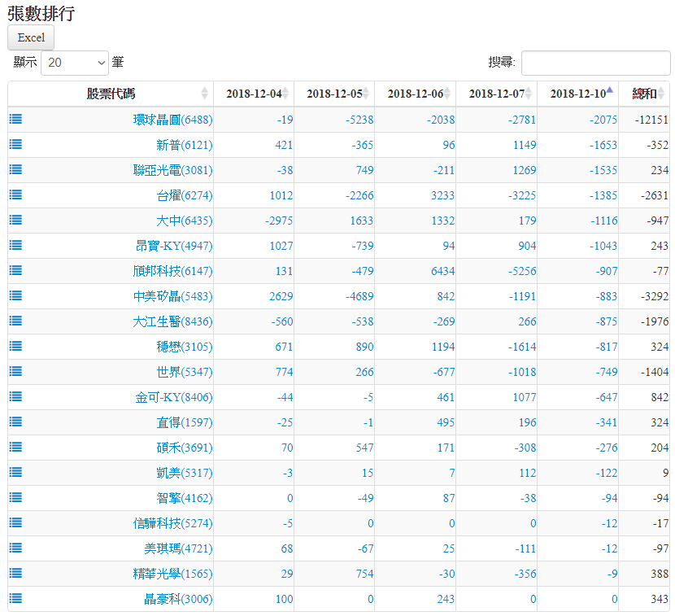
Task: Click list icon beside 穩懋(3105) row
Action: tap(15, 346)
